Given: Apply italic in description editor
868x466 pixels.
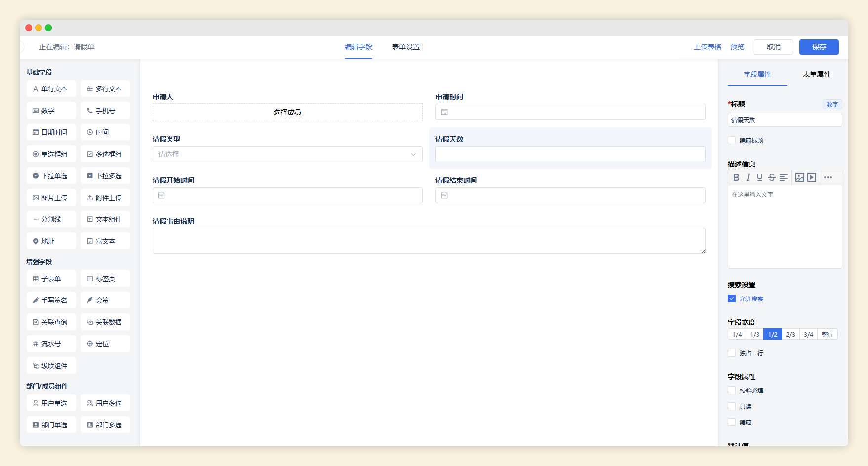Looking at the screenshot, I should tap(748, 177).
